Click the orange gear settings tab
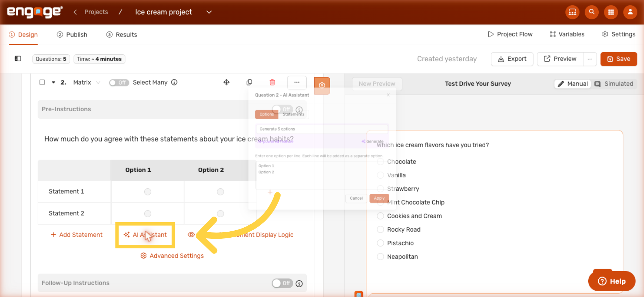 (x=322, y=85)
